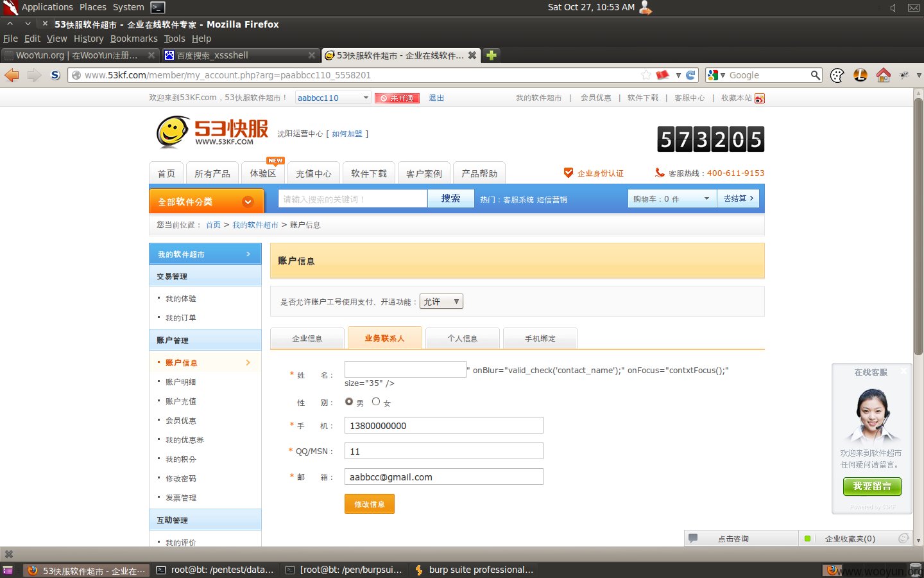Open the Firefox File menu
Viewport: 924px width, 578px height.
(x=10, y=39)
